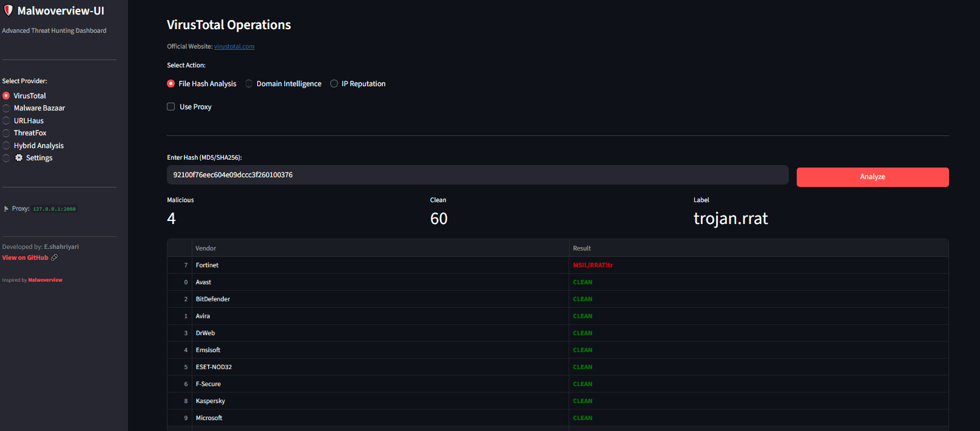This screenshot has height=431, width=980.
Task: Click the Emsisoft vendor cell
Action: [x=380, y=350]
